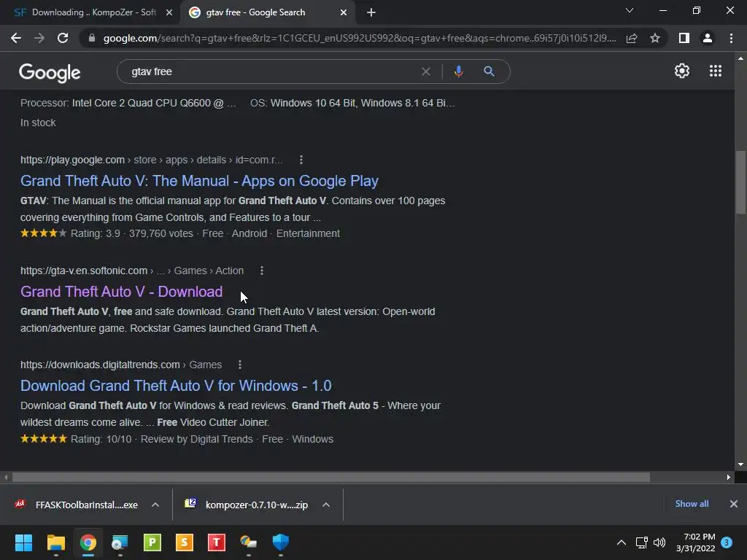The height and width of the screenshot is (560, 747).
Task: Show all downloads
Action: (692, 504)
